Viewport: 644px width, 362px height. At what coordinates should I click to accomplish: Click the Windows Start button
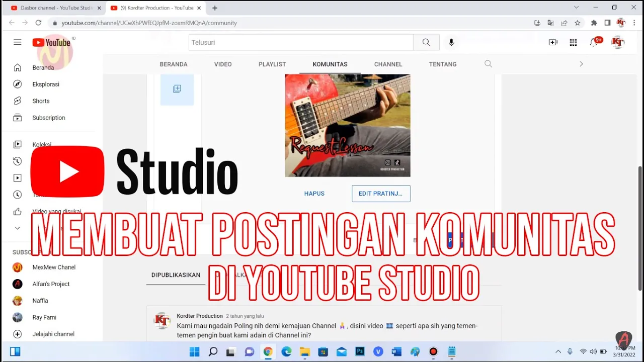(194, 351)
